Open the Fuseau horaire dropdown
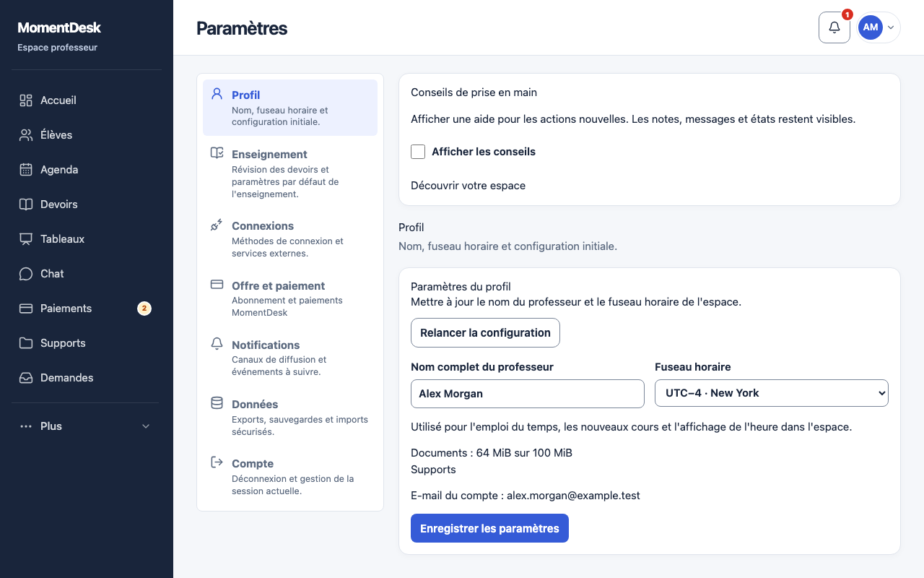This screenshot has width=924, height=578. tap(772, 393)
